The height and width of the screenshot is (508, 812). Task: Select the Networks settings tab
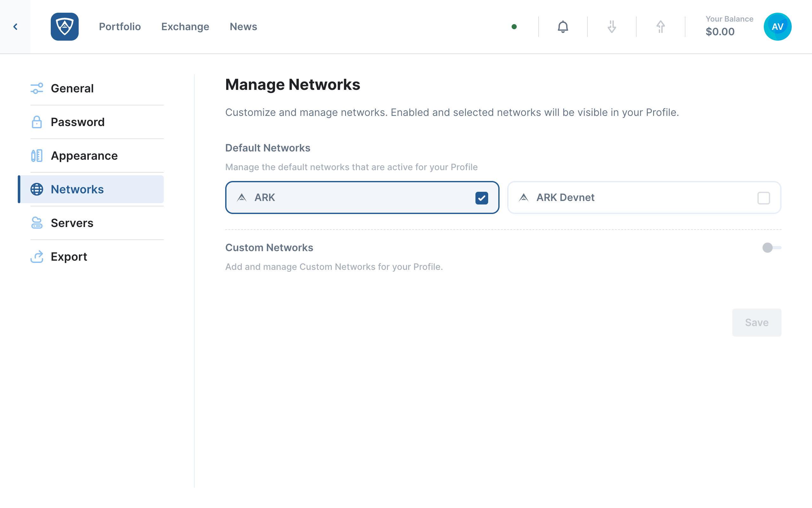(91, 189)
